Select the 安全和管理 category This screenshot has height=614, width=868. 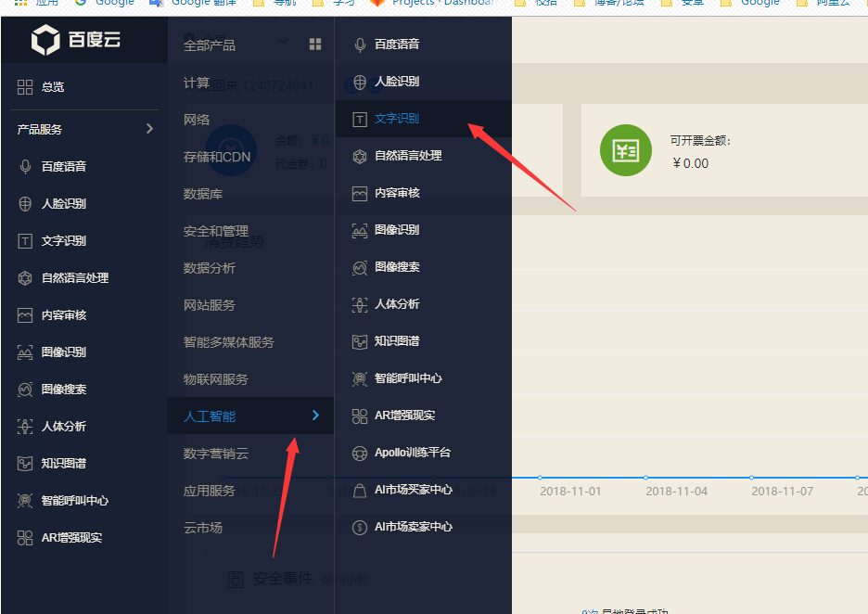(216, 231)
